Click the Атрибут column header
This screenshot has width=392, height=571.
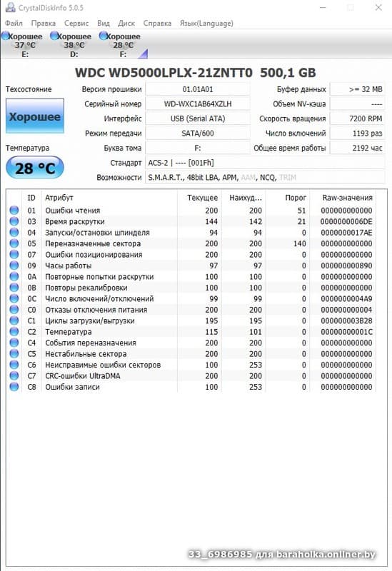coord(109,198)
